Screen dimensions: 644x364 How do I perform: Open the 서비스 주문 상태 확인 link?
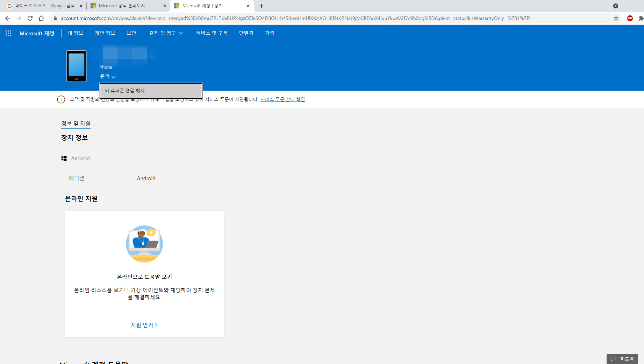click(x=282, y=99)
